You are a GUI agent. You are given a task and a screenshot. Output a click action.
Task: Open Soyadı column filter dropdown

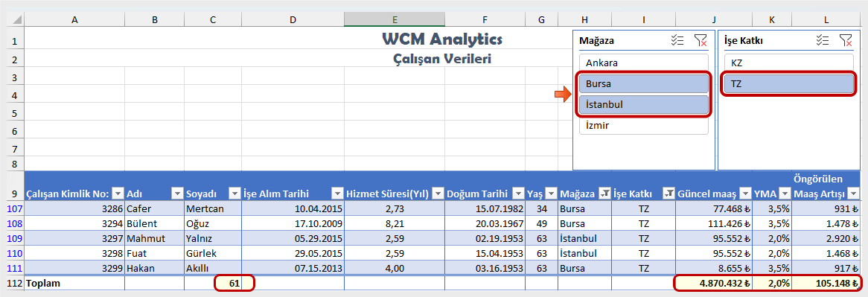coord(234,193)
